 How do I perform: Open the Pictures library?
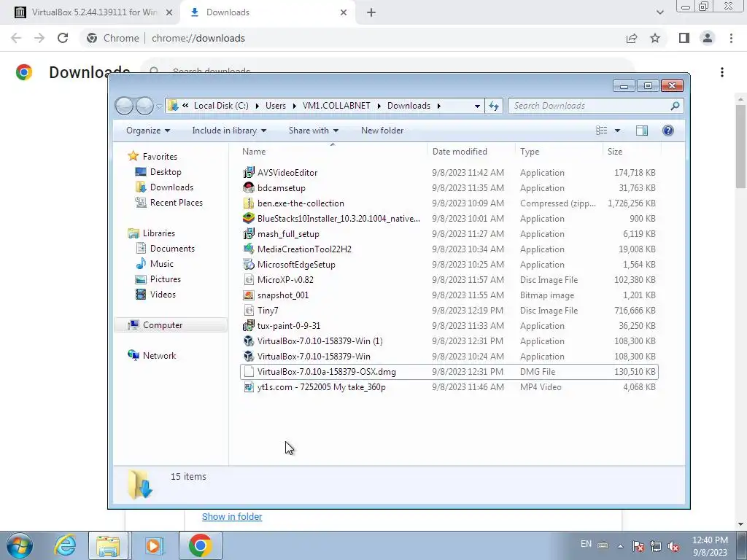[x=166, y=279]
